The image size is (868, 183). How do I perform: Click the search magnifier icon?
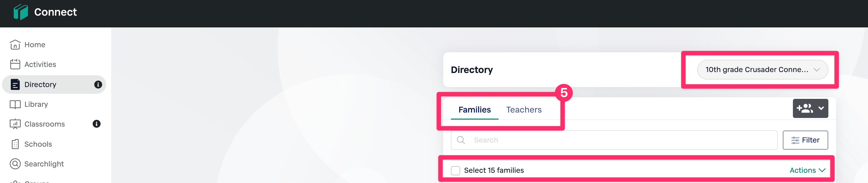tap(461, 140)
